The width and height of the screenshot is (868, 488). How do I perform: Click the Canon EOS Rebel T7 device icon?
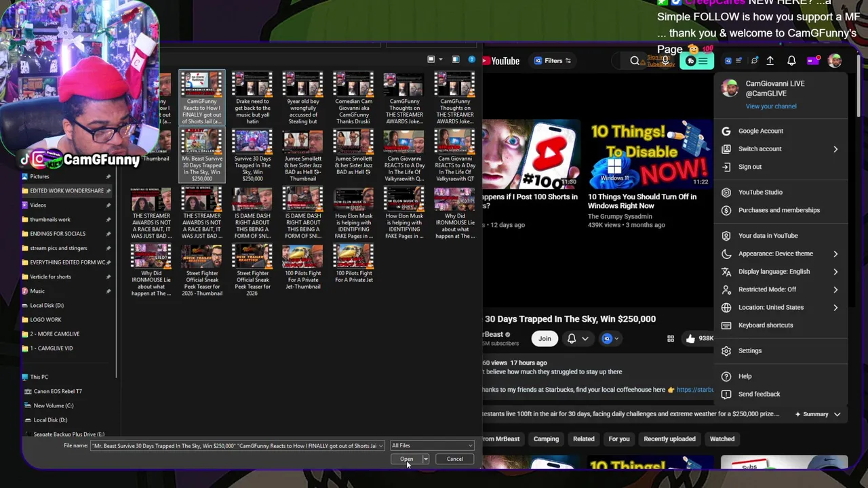click(28, 391)
